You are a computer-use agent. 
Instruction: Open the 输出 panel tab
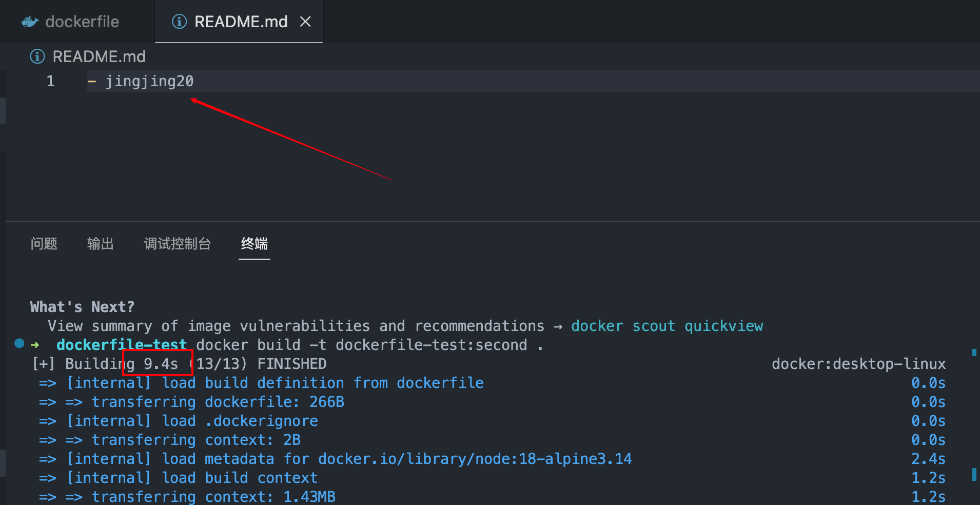pos(100,244)
